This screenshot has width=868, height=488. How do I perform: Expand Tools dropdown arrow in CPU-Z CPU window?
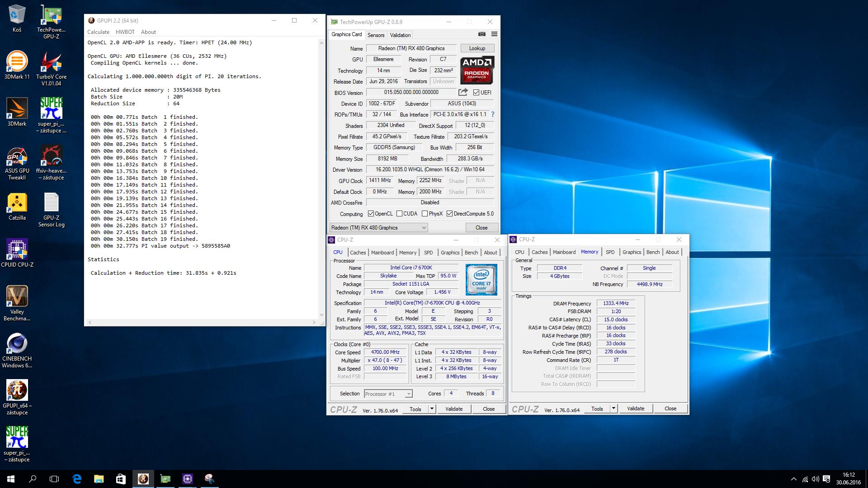(432, 409)
